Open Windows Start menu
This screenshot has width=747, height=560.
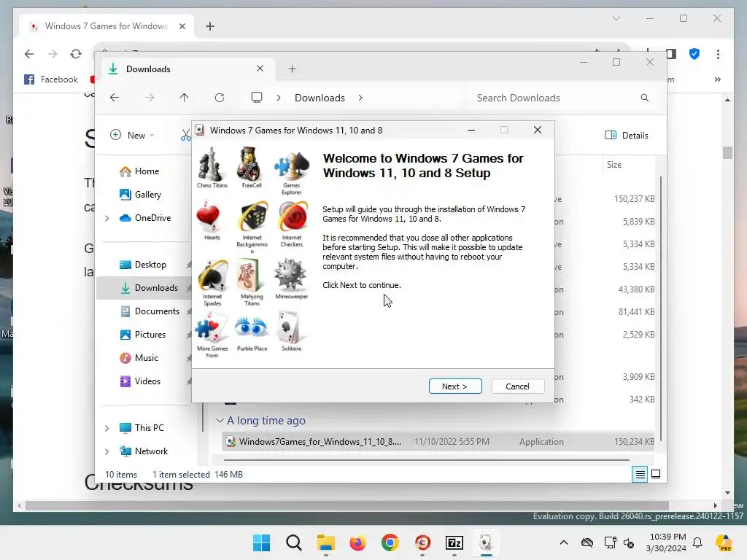point(261,542)
